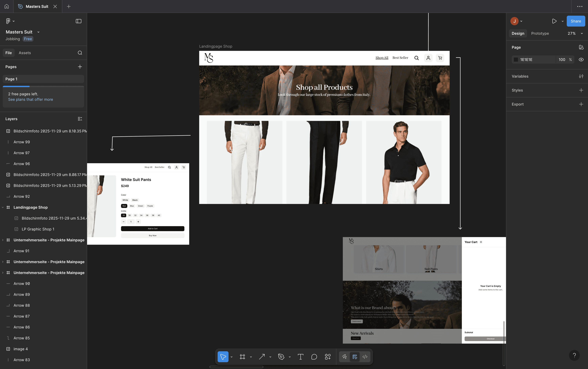Select the Comment tool
The image size is (588, 369).
pos(314,357)
